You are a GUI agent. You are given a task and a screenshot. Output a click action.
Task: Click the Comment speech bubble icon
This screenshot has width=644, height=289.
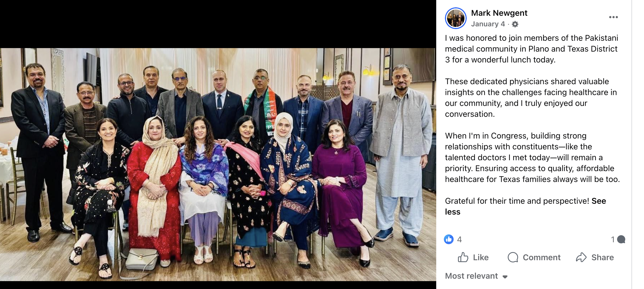pos(513,257)
